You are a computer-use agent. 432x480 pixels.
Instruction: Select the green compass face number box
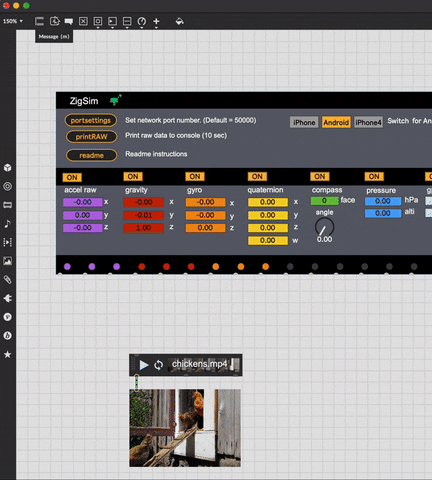[x=325, y=201]
